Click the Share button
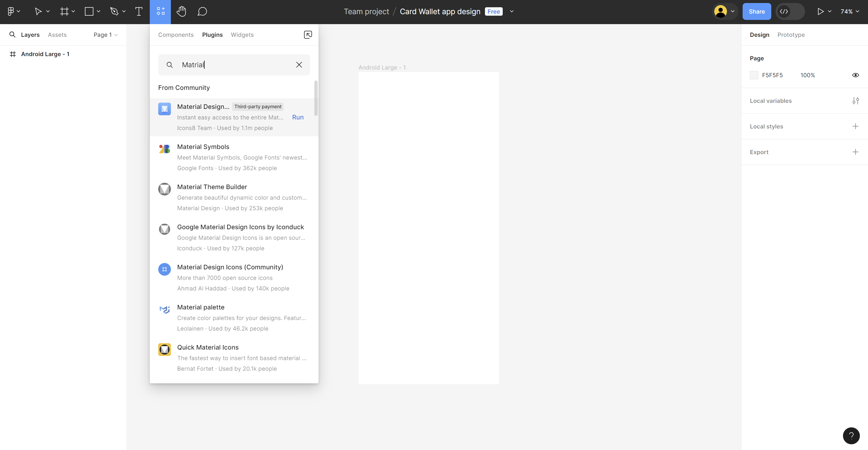 (x=756, y=11)
